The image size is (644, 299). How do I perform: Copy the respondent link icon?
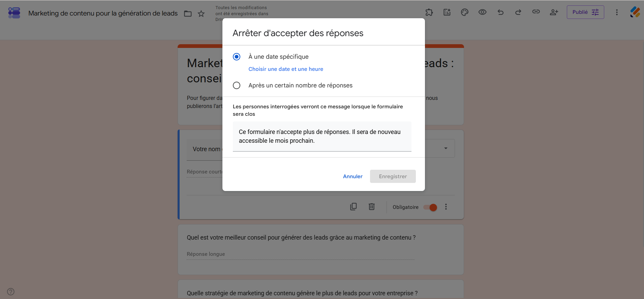coord(536,12)
